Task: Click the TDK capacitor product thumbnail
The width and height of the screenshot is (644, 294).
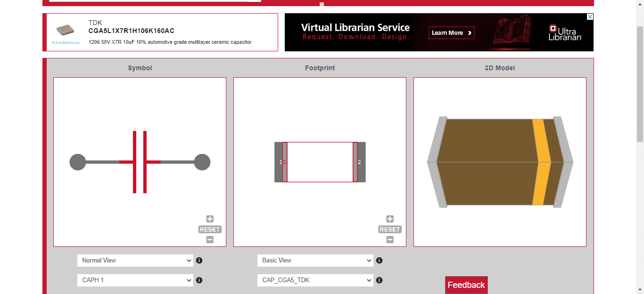Action: point(66,31)
